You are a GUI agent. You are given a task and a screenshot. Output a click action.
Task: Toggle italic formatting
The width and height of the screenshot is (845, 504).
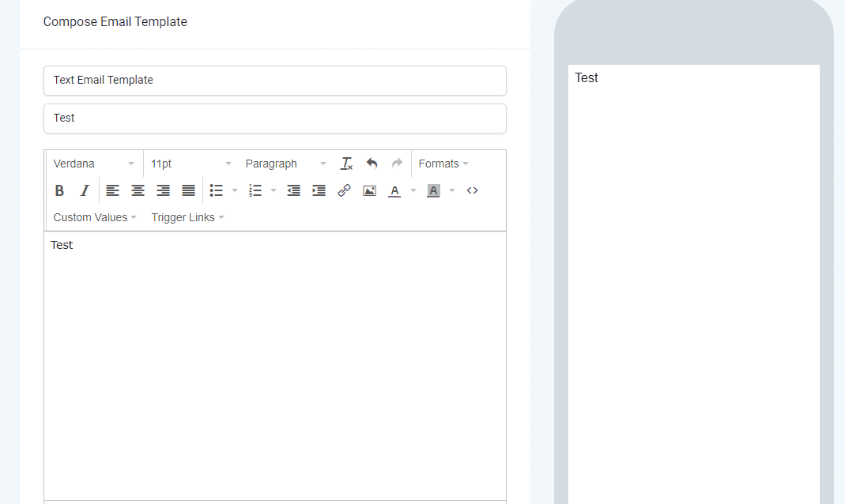point(85,190)
